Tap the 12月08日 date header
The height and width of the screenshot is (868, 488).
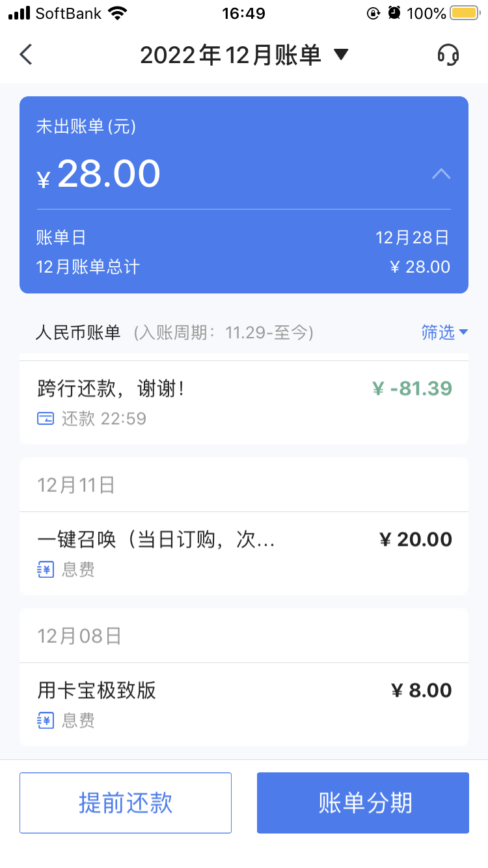(x=79, y=636)
